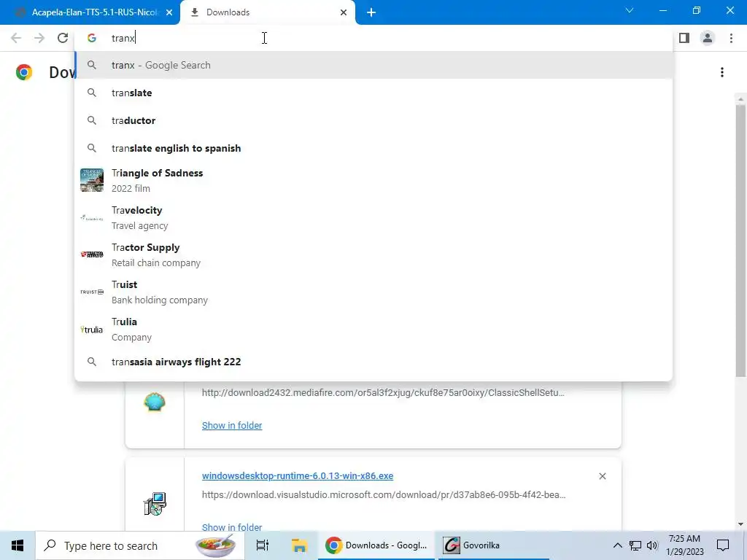Open the network status tray icon
747x560 pixels.
tap(635, 545)
